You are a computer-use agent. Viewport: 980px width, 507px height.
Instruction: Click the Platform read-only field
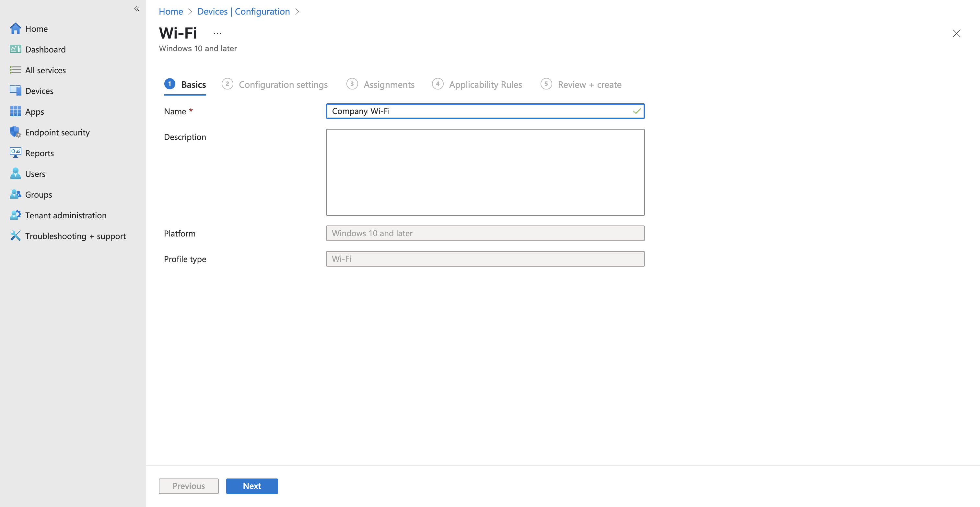(485, 233)
